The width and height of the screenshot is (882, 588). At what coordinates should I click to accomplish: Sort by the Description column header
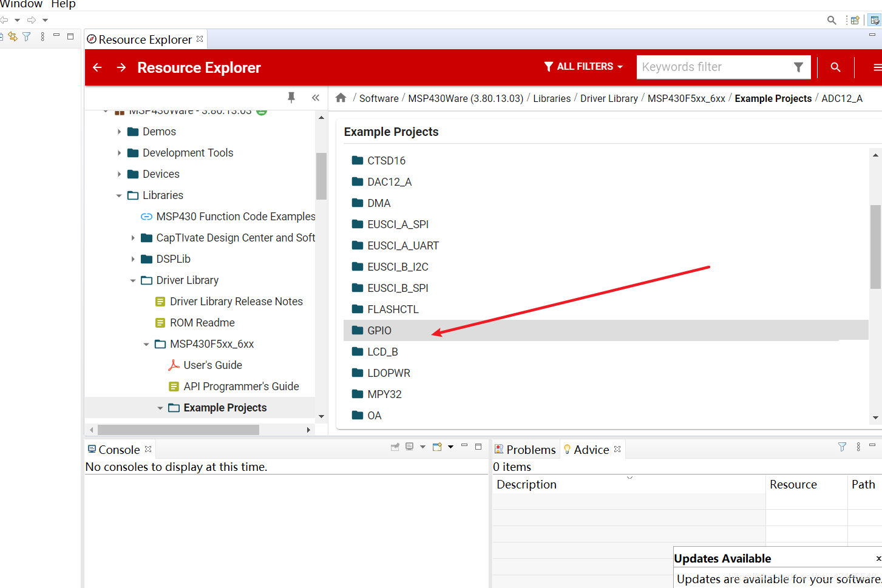click(x=629, y=484)
